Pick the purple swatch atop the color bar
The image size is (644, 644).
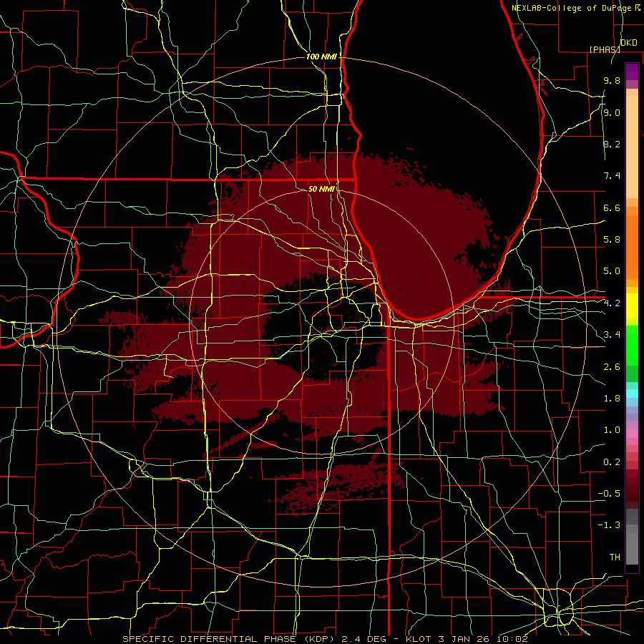(632, 72)
